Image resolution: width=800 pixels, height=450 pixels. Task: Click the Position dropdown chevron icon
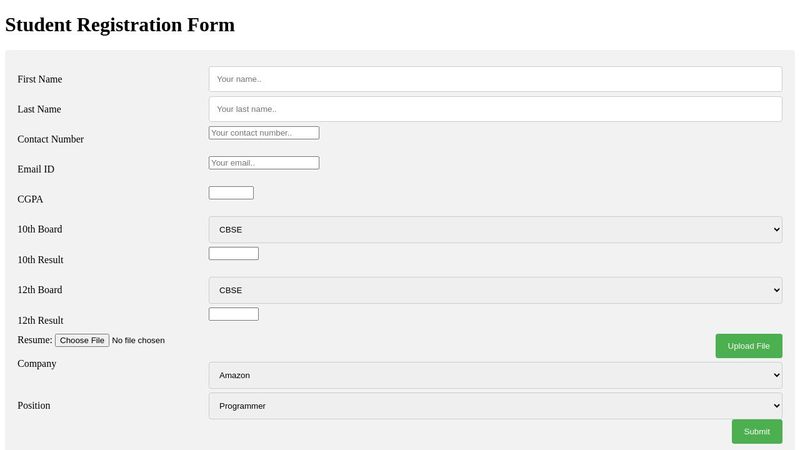[777, 406]
